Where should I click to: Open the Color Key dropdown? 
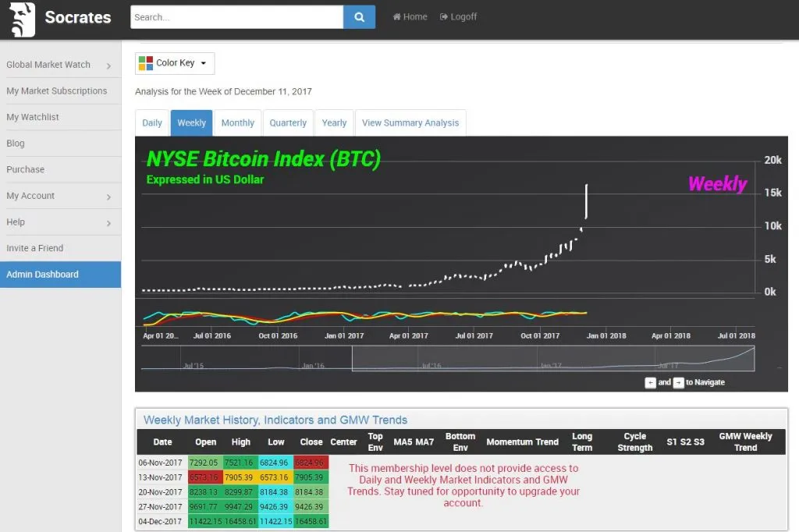coord(175,63)
